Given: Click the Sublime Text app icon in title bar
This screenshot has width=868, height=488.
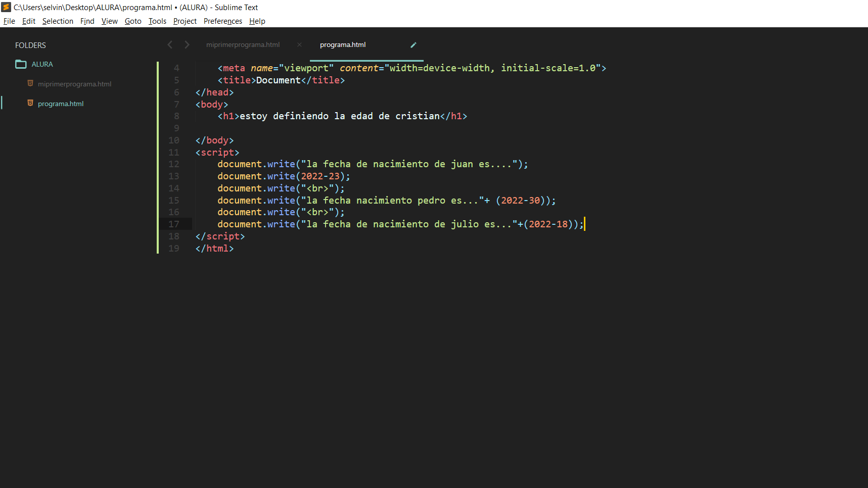Looking at the screenshot, I should click(6, 7).
